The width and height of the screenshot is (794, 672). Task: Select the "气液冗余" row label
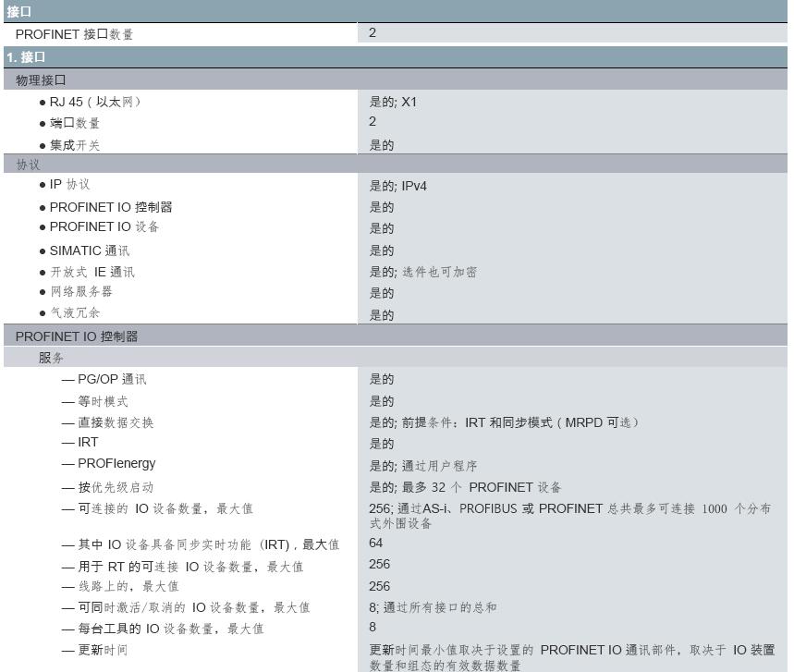75,312
